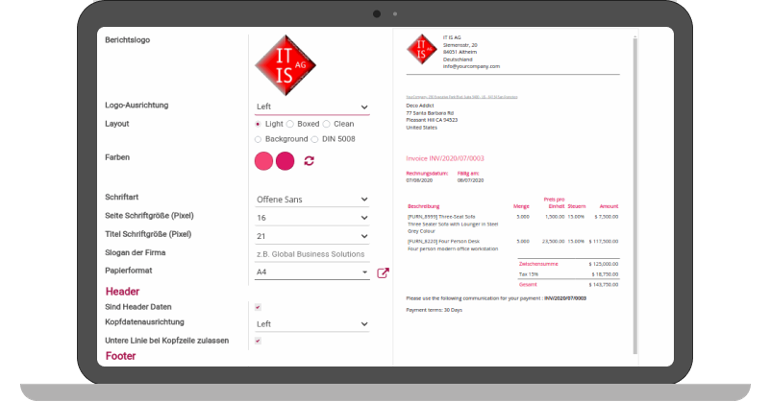The height and width of the screenshot is (402, 770).
Task: Select the Background layout option
Action: click(x=258, y=139)
